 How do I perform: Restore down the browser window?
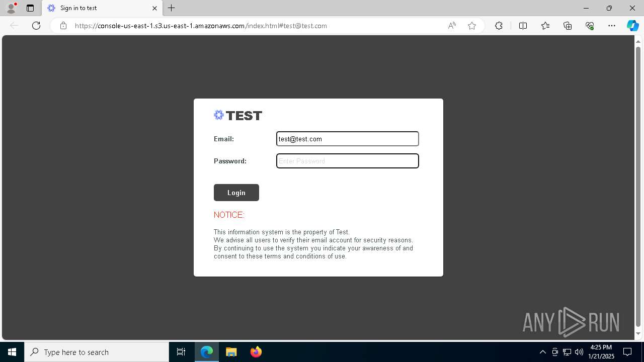(609, 8)
